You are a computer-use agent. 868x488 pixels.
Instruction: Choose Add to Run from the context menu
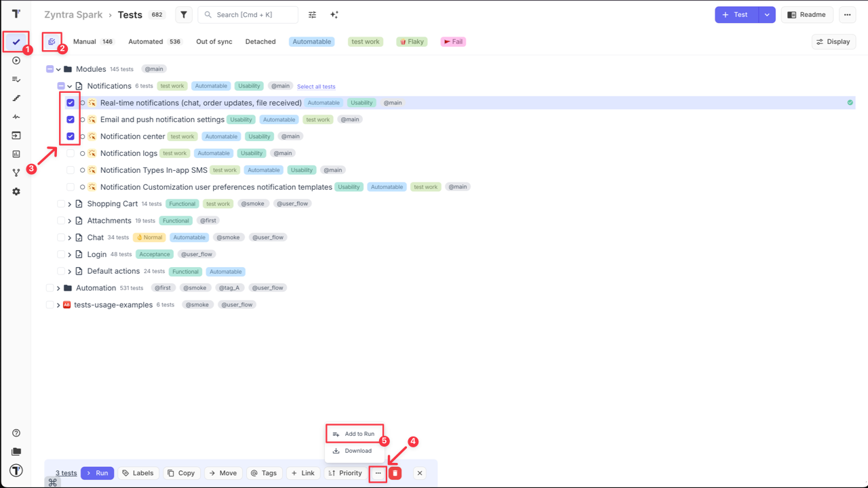click(359, 434)
